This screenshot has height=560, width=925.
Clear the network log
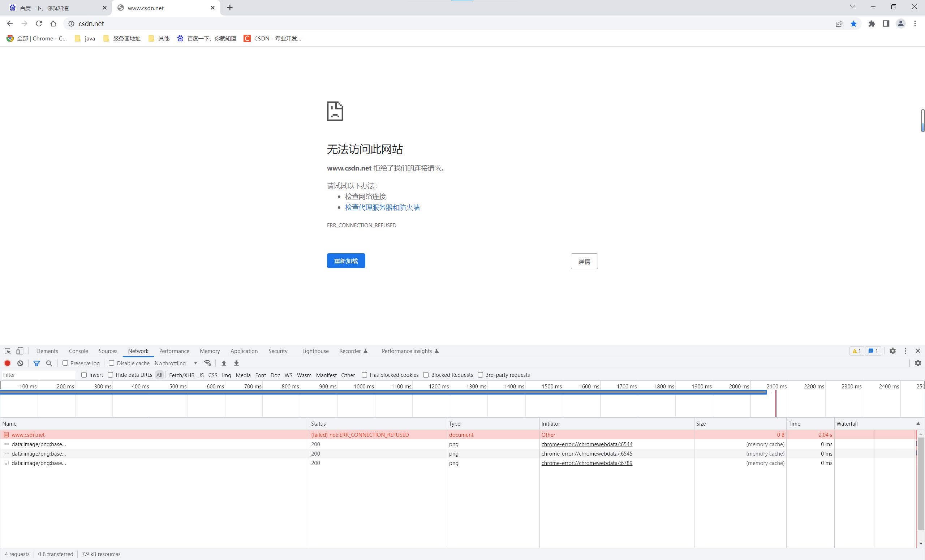point(20,363)
